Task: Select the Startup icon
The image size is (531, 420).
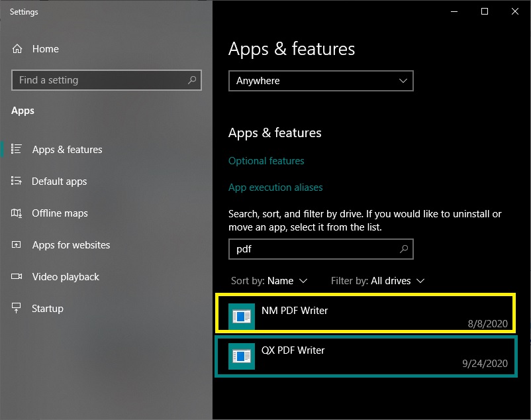Action: pos(17,308)
